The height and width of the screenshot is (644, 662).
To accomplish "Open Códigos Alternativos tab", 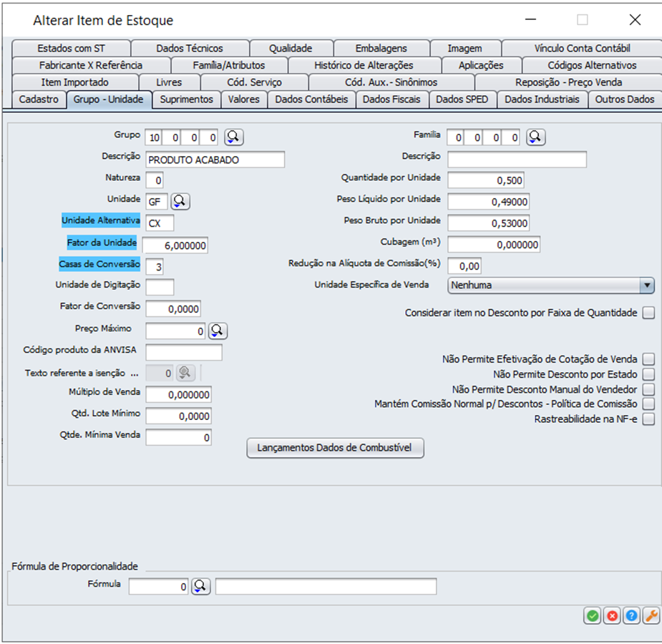I will [x=593, y=65].
